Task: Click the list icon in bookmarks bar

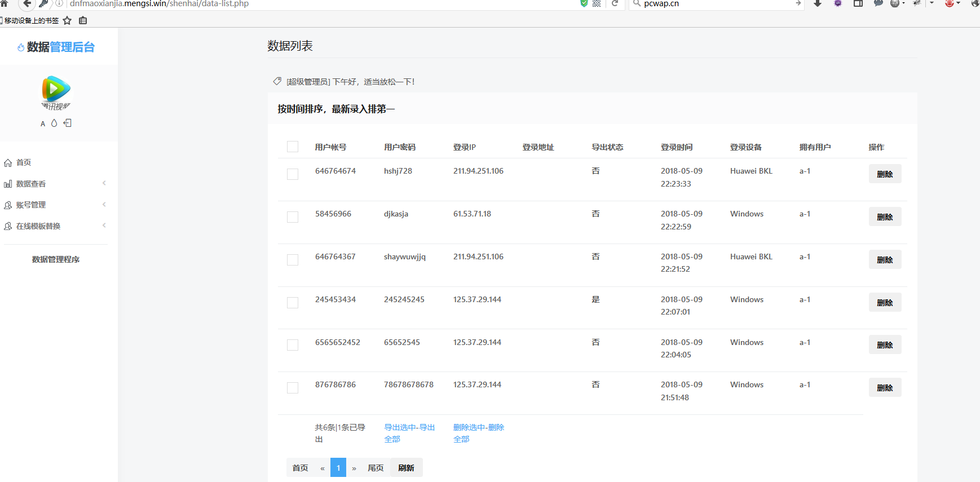Action: (x=83, y=20)
